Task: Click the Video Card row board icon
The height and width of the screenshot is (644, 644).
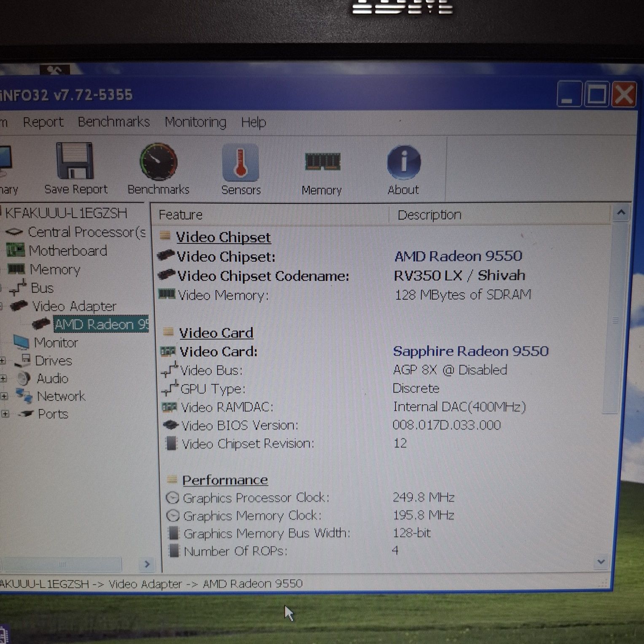Action: click(168, 351)
